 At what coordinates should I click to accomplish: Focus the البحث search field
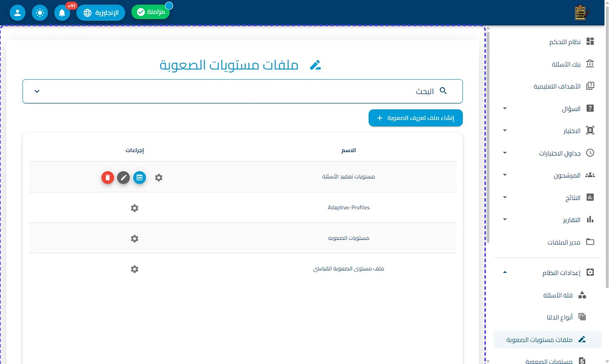(x=243, y=91)
